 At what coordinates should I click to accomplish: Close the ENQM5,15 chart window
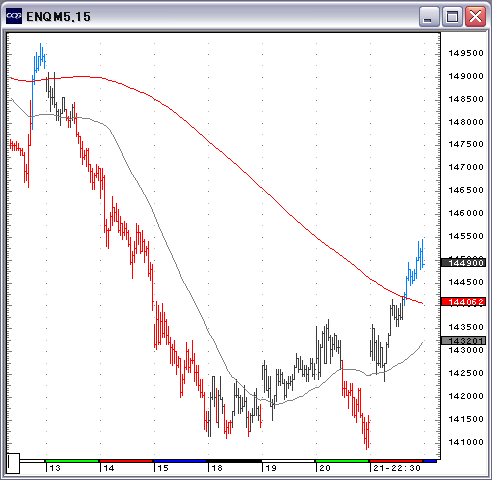tap(475, 16)
